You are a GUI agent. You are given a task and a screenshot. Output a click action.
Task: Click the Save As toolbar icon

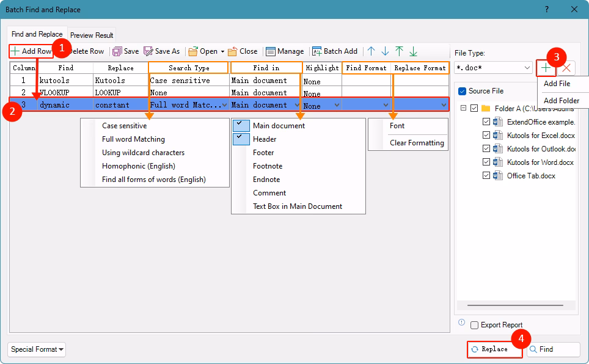148,51
